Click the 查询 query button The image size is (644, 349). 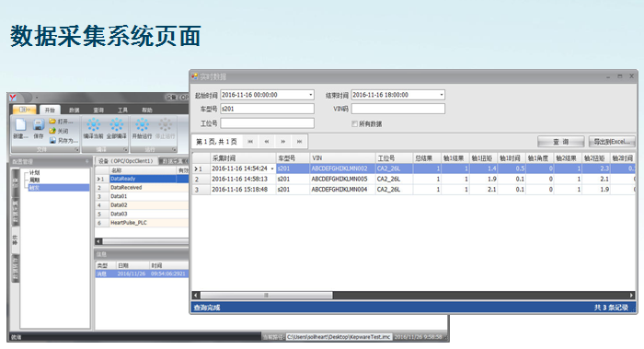click(560, 142)
